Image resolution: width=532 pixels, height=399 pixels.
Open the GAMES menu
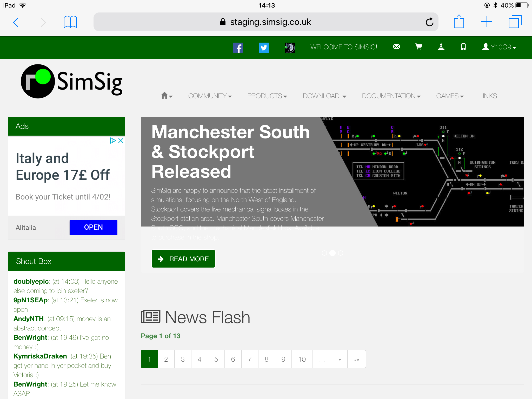(x=450, y=96)
